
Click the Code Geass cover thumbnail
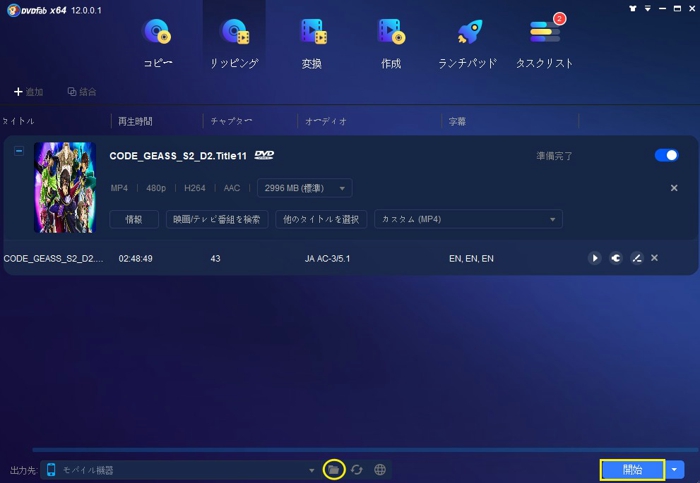[65, 187]
